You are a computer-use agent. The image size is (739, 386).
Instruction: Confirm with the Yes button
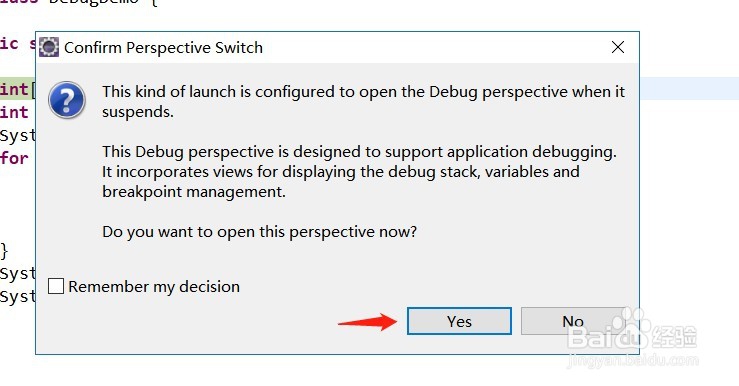pyautogui.click(x=459, y=321)
